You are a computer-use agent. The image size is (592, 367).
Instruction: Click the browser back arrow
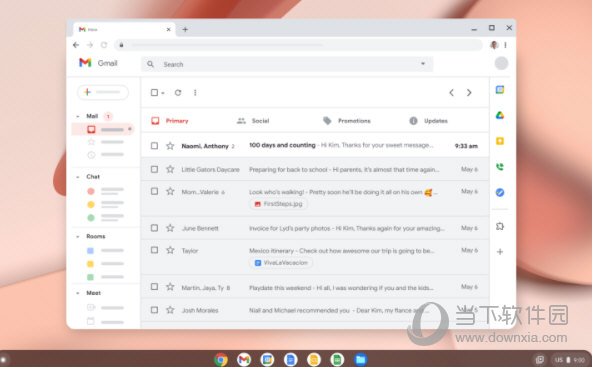pyautogui.click(x=76, y=45)
